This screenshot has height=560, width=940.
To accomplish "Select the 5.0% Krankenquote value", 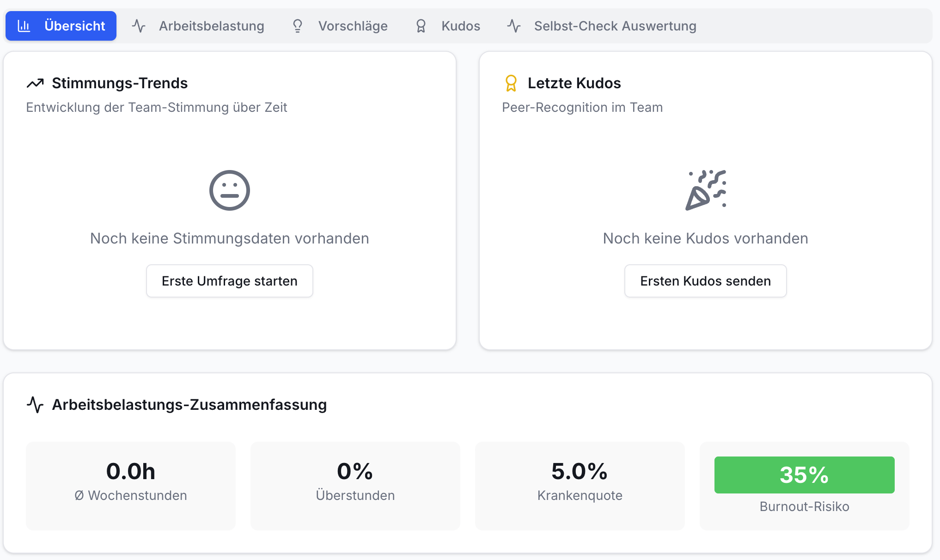I will (x=580, y=471).
